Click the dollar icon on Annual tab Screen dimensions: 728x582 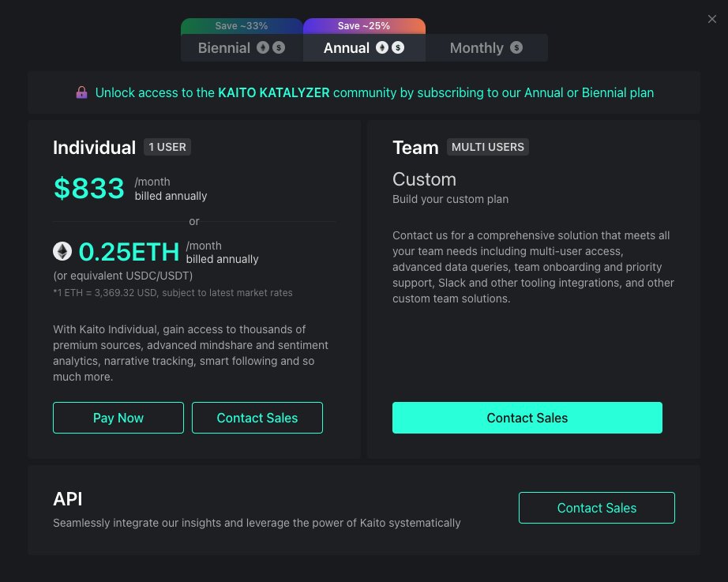click(x=398, y=47)
